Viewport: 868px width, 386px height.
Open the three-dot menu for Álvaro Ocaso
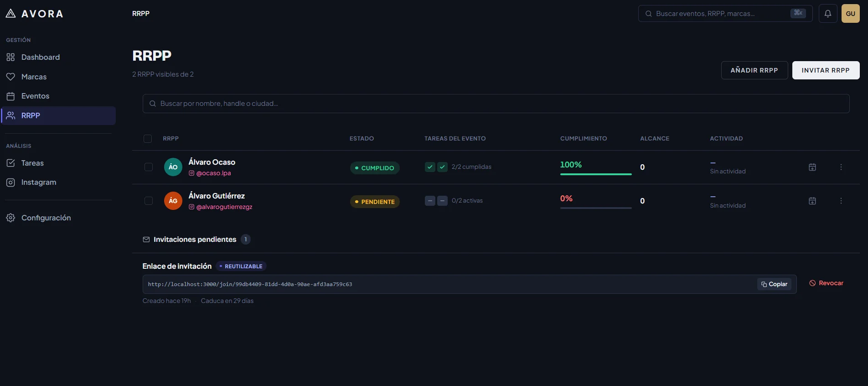841,167
